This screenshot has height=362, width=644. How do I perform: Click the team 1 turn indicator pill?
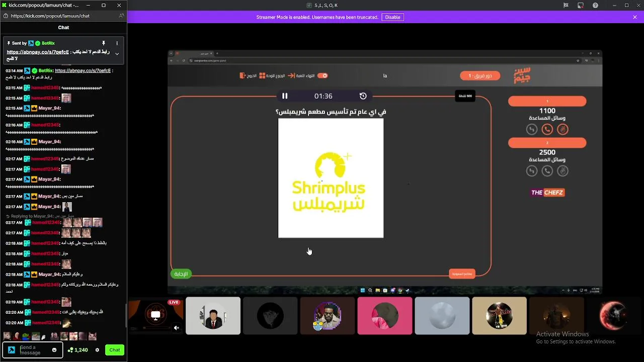pos(479,75)
